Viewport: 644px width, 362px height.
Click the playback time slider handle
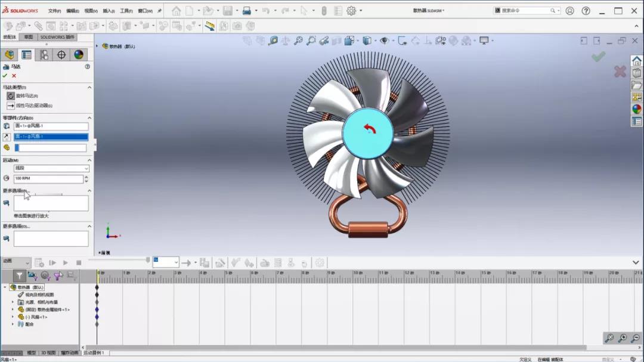pyautogui.click(x=148, y=259)
